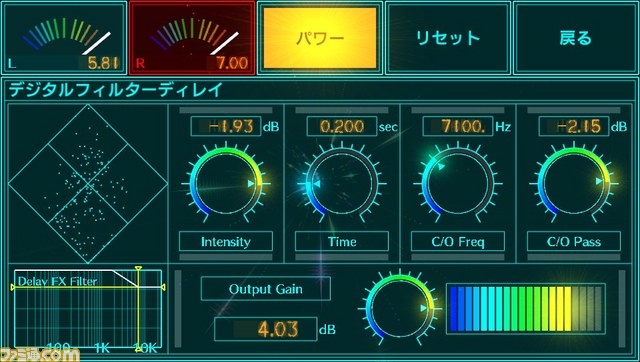Screen dimensions: 640x362
Task: Adjust the Time knob
Action: [342, 184]
